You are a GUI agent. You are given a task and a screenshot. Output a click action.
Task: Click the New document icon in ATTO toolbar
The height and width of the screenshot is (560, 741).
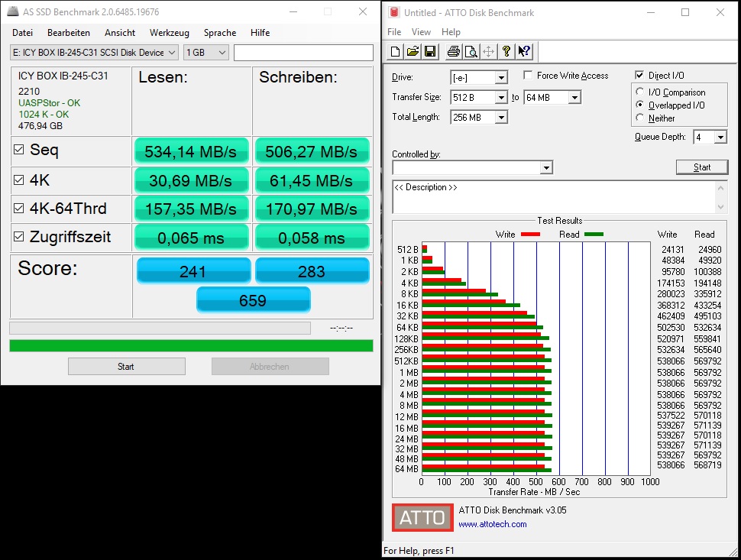pos(395,51)
